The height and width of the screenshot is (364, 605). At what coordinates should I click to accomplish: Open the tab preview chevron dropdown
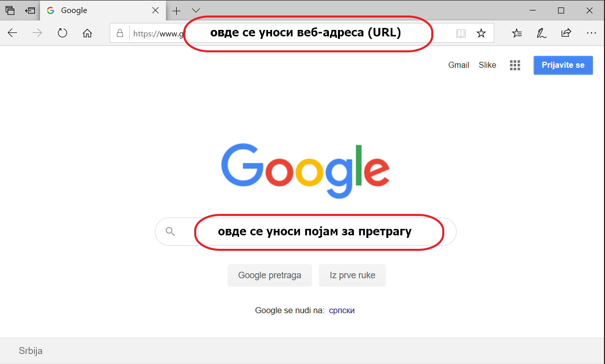tap(196, 10)
